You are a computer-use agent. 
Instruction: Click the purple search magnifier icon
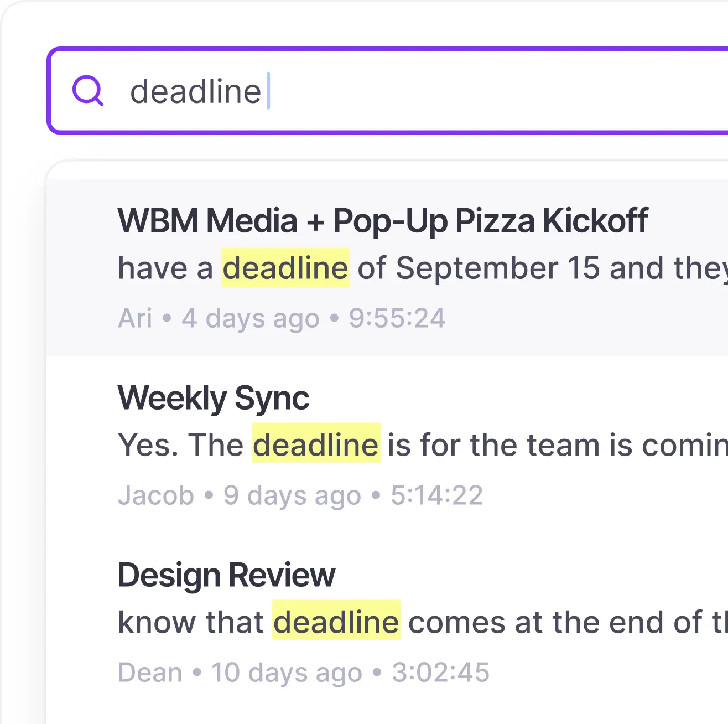(88, 91)
